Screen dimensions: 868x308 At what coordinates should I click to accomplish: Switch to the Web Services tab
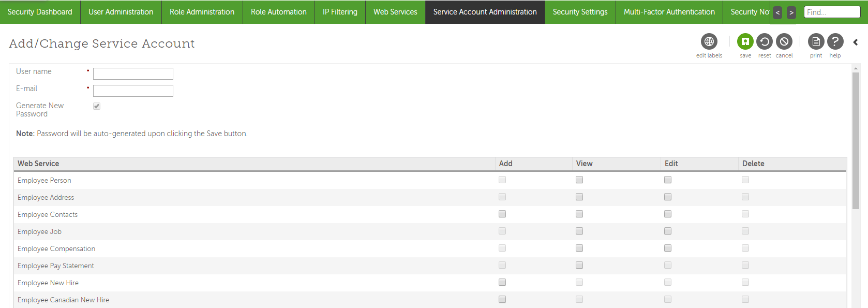(395, 12)
